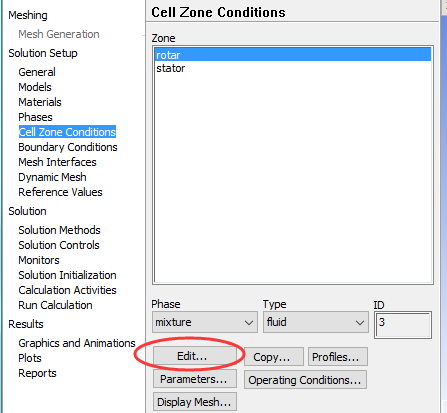The height and width of the screenshot is (413, 447).
Task: Click the ID field showing 3
Action: 403,325
